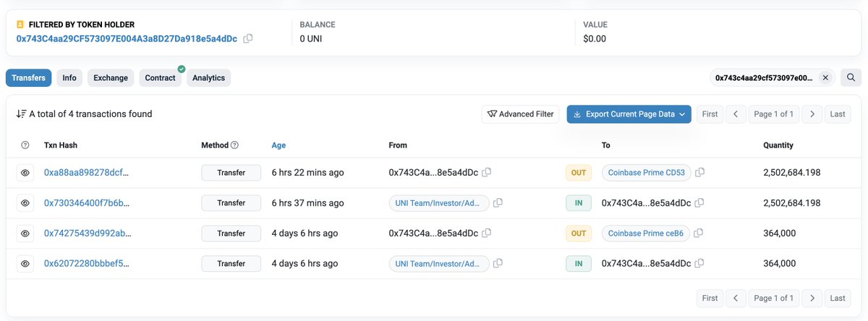Open UNI Team/Investor address in 6 hrs 37 mins row
The image size is (868, 321).
[439, 203]
